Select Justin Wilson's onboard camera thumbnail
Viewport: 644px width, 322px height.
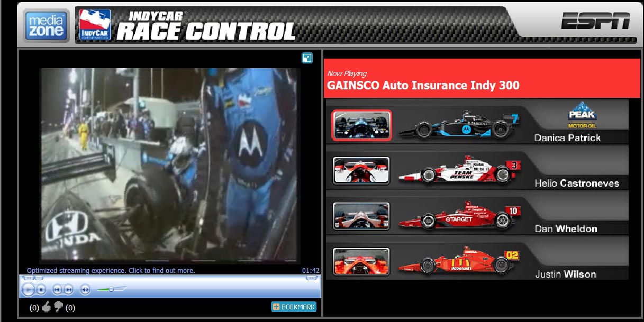coord(361,262)
